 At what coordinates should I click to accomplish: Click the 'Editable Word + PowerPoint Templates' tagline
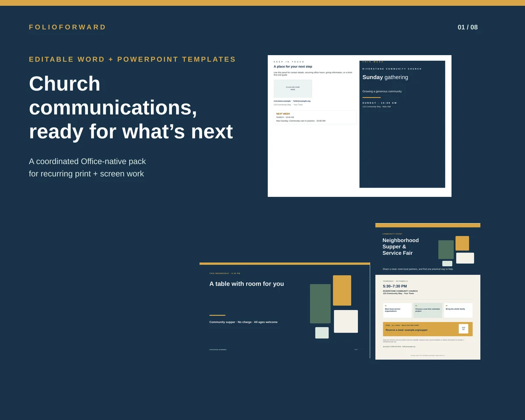click(133, 59)
